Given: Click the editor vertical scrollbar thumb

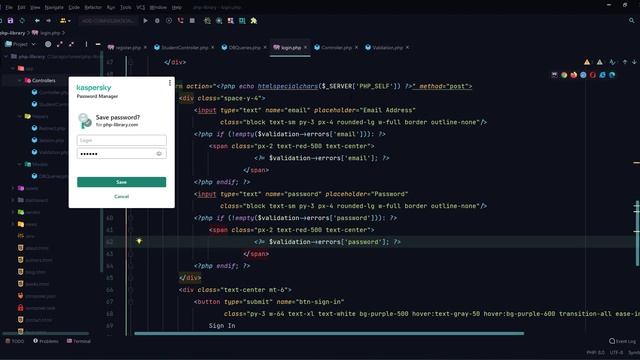Looking at the screenshot, I should (637, 233).
